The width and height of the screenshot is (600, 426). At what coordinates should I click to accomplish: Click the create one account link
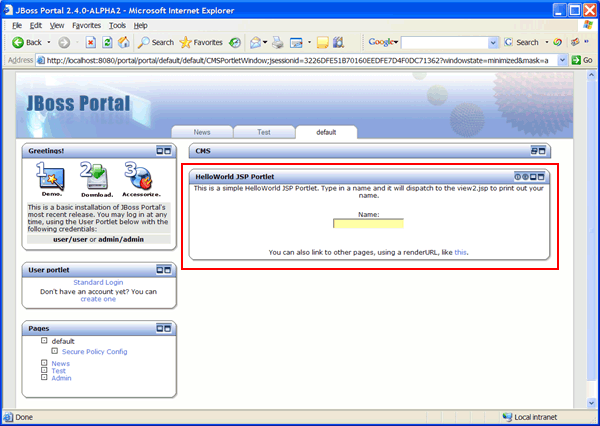(98, 299)
